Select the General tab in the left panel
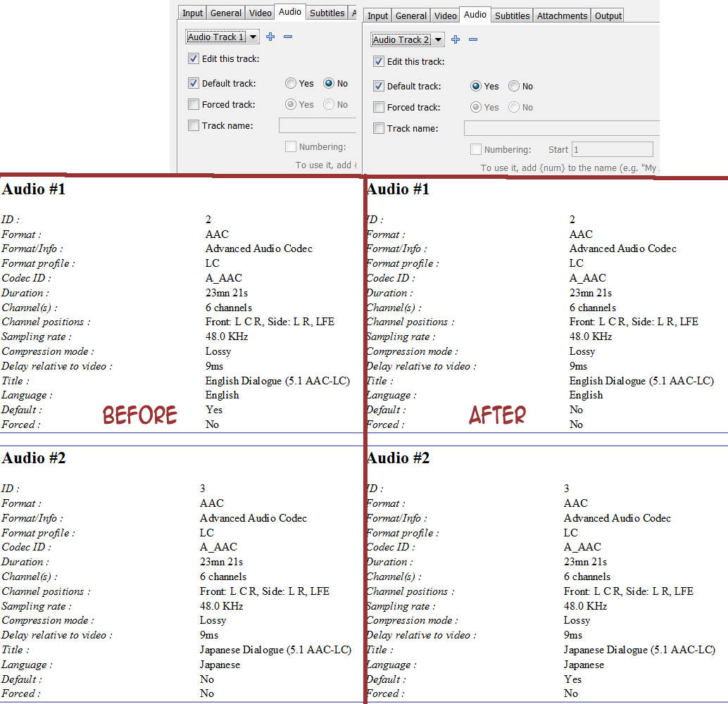Viewport: 728px width, 704px height. click(225, 12)
